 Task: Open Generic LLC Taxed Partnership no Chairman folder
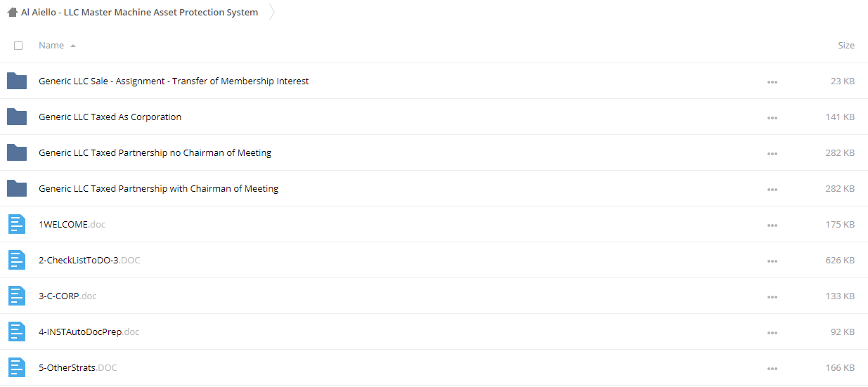[x=155, y=152]
